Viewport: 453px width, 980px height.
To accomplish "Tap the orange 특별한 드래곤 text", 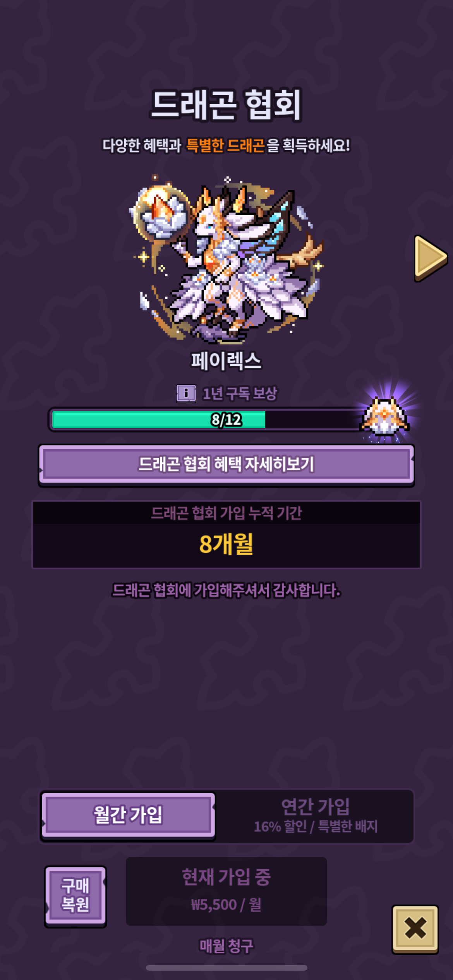I will [x=226, y=146].
